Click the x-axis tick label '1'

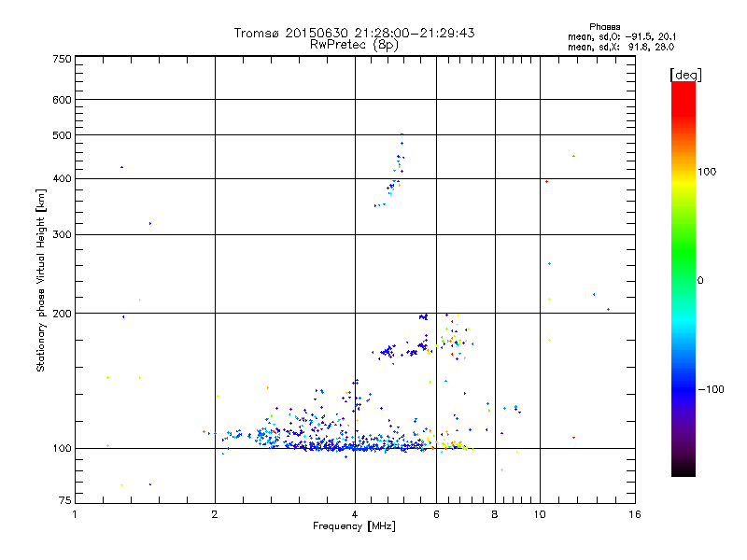click(75, 514)
